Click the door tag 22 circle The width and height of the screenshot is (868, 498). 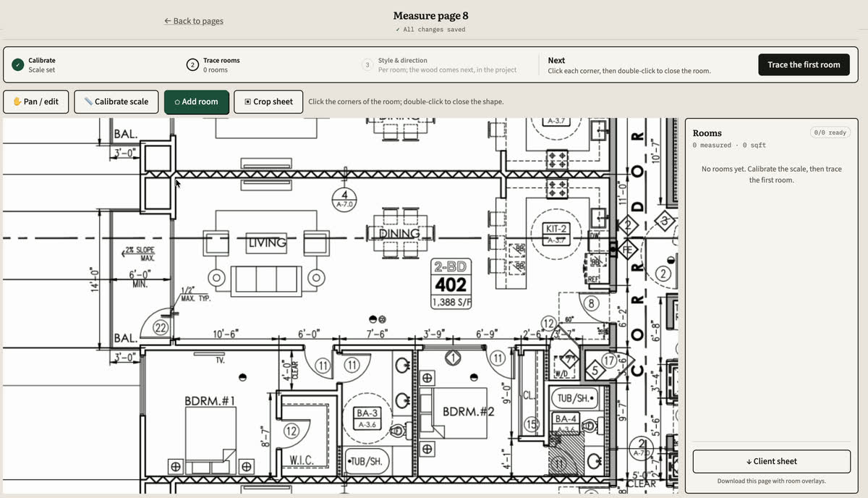160,328
